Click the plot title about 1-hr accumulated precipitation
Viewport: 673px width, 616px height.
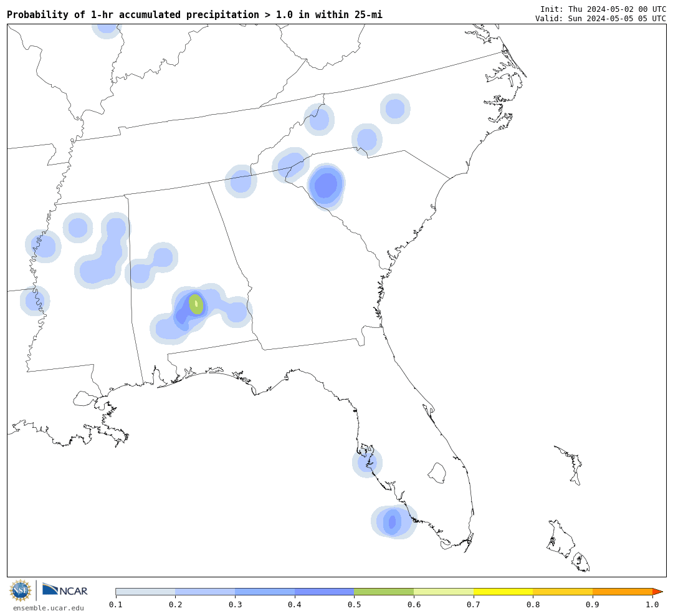tap(194, 14)
